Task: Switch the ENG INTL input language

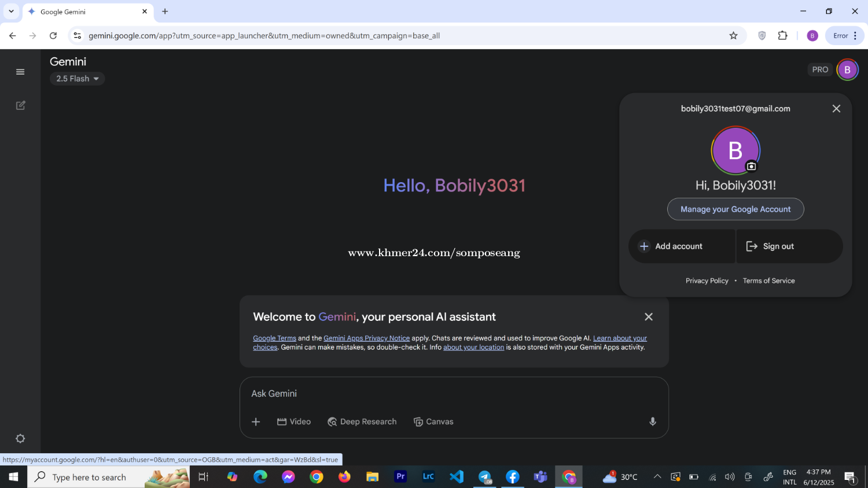Action: [x=790, y=477]
